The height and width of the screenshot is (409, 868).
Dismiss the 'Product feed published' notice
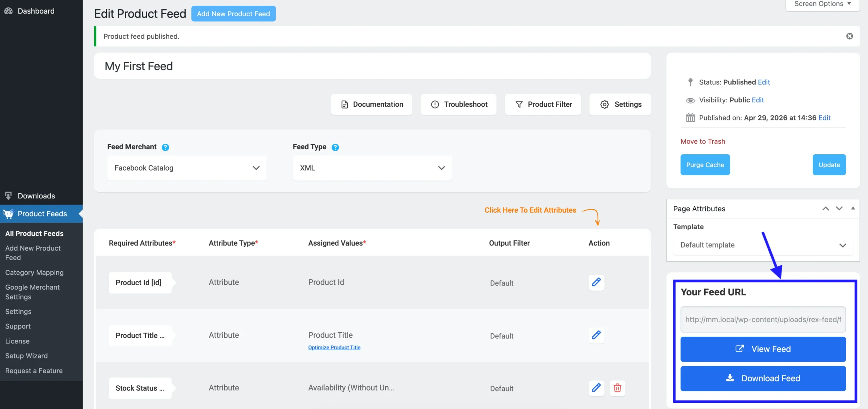[x=849, y=36]
